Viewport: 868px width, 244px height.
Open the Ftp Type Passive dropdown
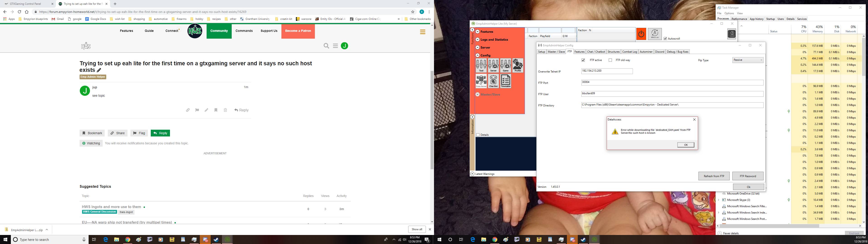[748, 60]
